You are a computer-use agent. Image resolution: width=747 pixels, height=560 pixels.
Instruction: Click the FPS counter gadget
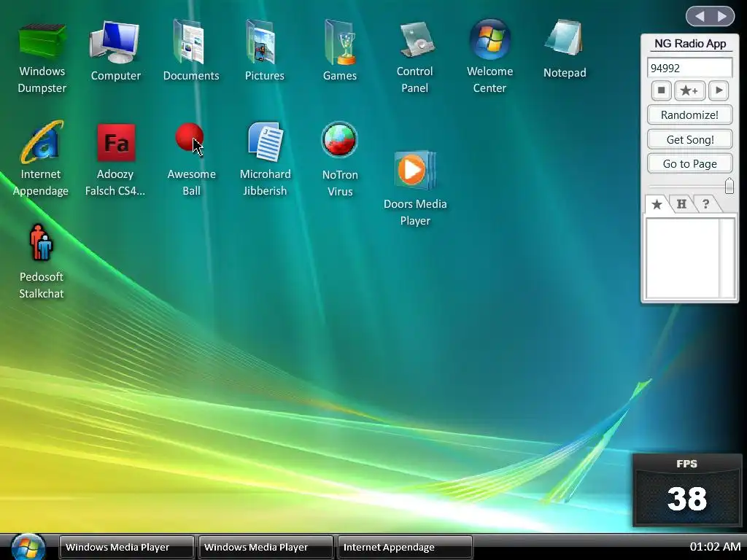(686, 490)
